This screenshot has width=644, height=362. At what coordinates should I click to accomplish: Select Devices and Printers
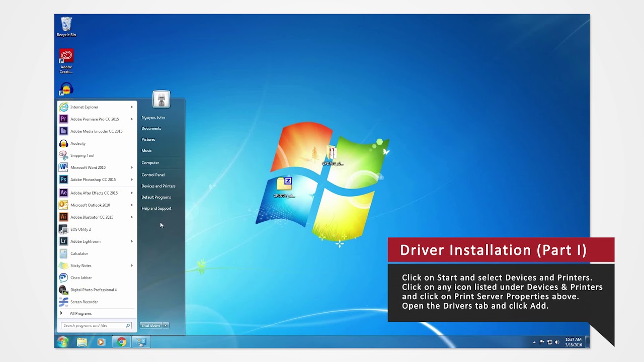pyautogui.click(x=158, y=186)
